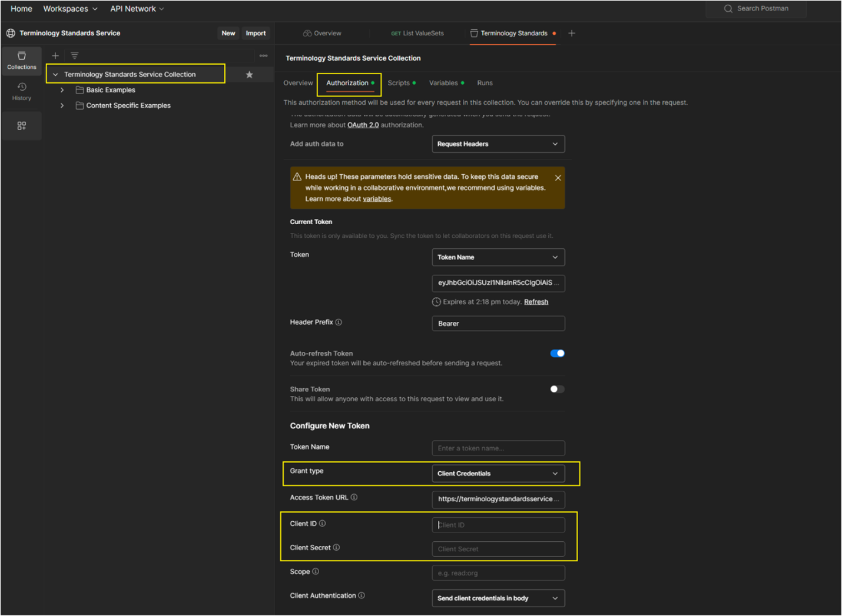Open the Add auth data to dropdown

tap(498, 144)
